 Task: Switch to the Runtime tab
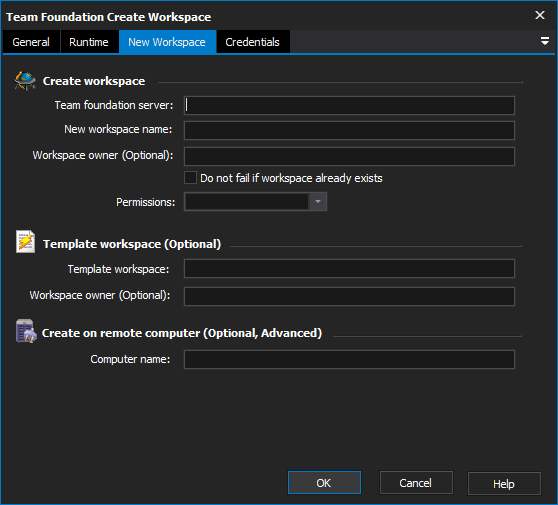pyautogui.click(x=89, y=42)
